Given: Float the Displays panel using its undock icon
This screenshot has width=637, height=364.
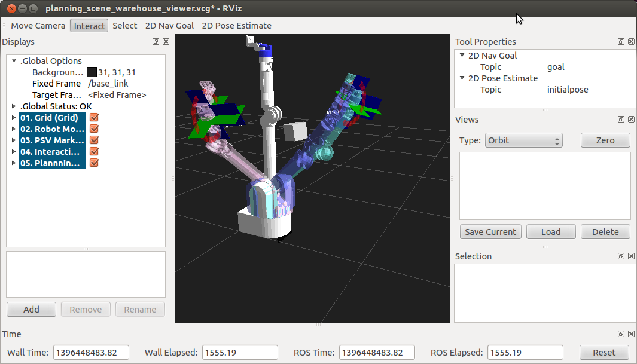Looking at the screenshot, I should 156,42.
